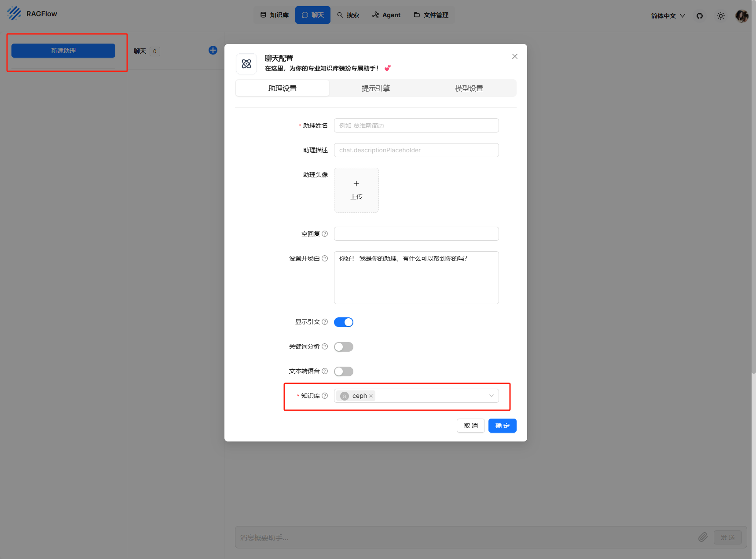
Task: Click the 确定 button
Action: click(x=503, y=426)
